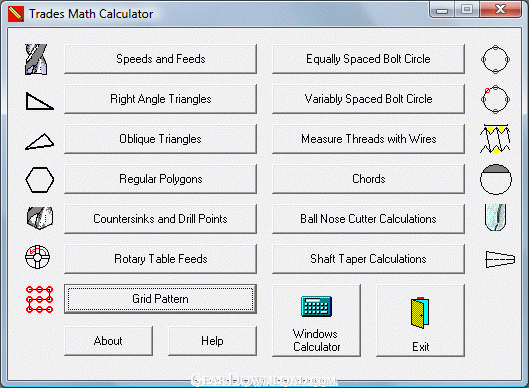Open the Chords calculator

click(368, 179)
